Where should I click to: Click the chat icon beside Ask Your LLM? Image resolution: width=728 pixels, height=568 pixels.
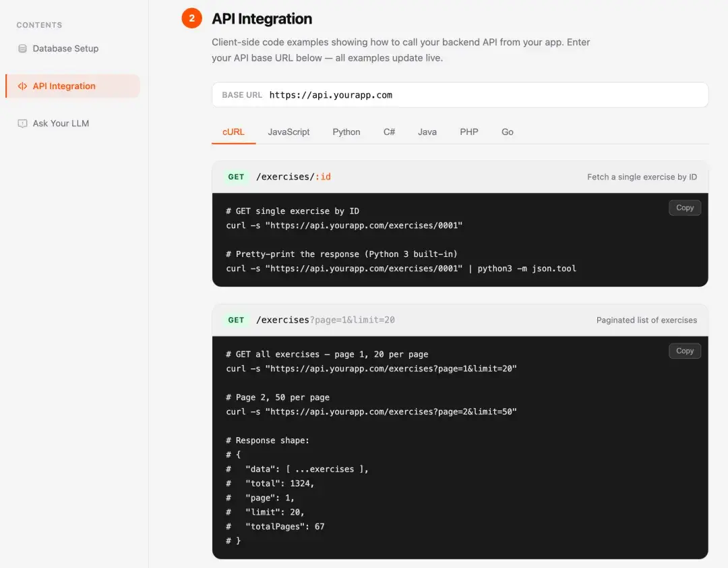(22, 123)
